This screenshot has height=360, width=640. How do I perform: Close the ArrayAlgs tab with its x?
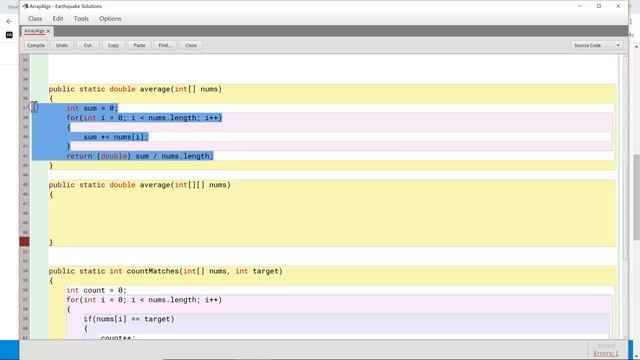(x=48, y=31)
